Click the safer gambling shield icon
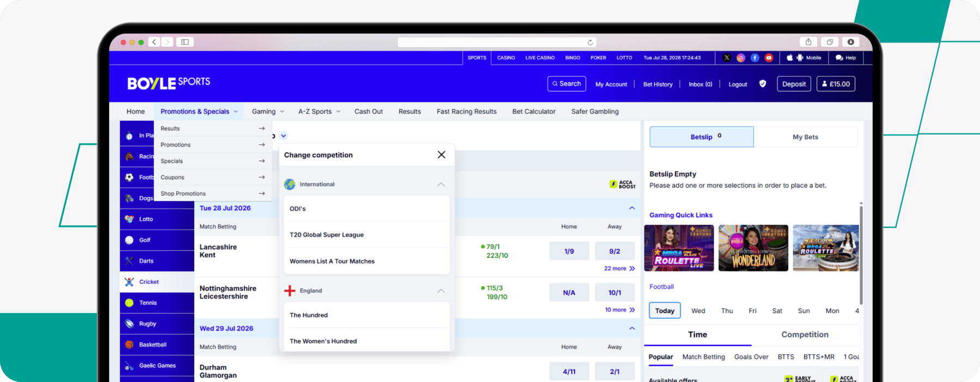The width and height of the screenshot is (980, 382). [x=763, y=84]
